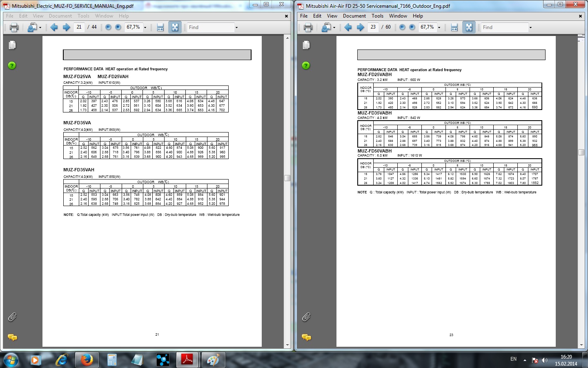Open Edit menu in right window

tap(317, 16)
